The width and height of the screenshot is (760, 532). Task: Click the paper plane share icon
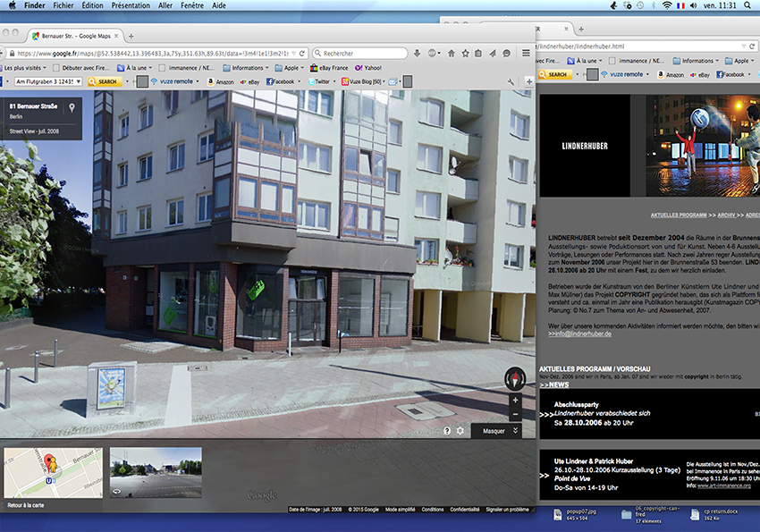click(x=493, y=54)
